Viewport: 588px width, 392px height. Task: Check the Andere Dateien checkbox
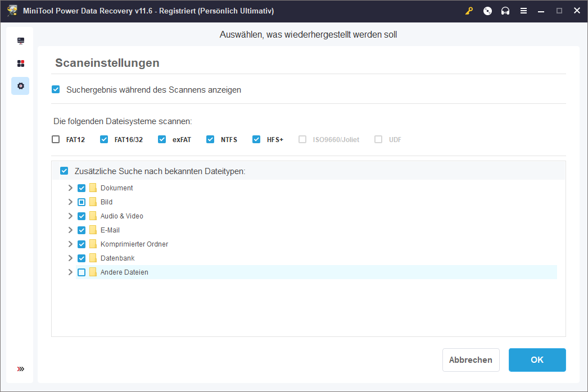point(82,272)
